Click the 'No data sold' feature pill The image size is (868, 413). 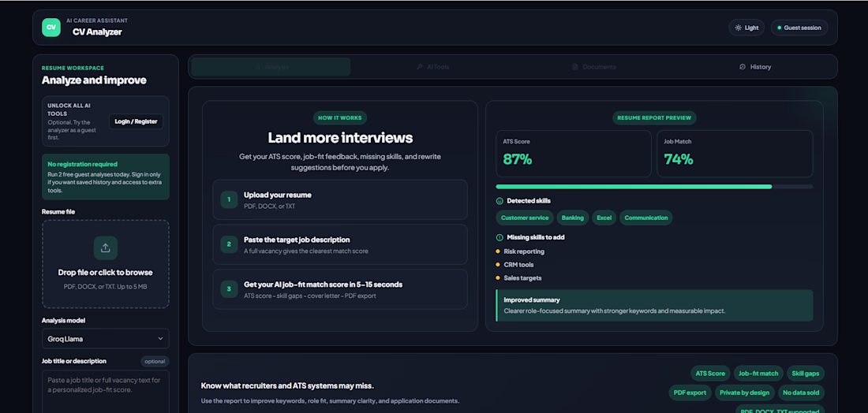click(801, 393)
